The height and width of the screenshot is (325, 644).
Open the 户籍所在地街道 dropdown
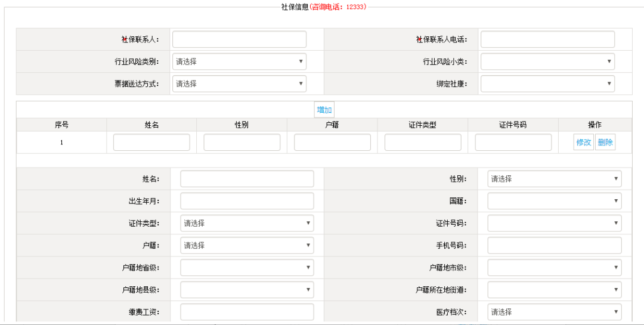[555, 290]
